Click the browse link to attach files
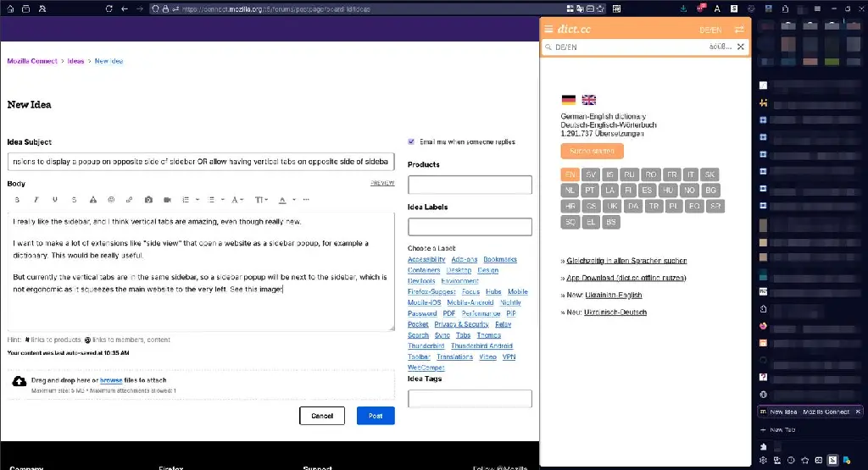Screen dimensions: 868x470 (111, 380)
